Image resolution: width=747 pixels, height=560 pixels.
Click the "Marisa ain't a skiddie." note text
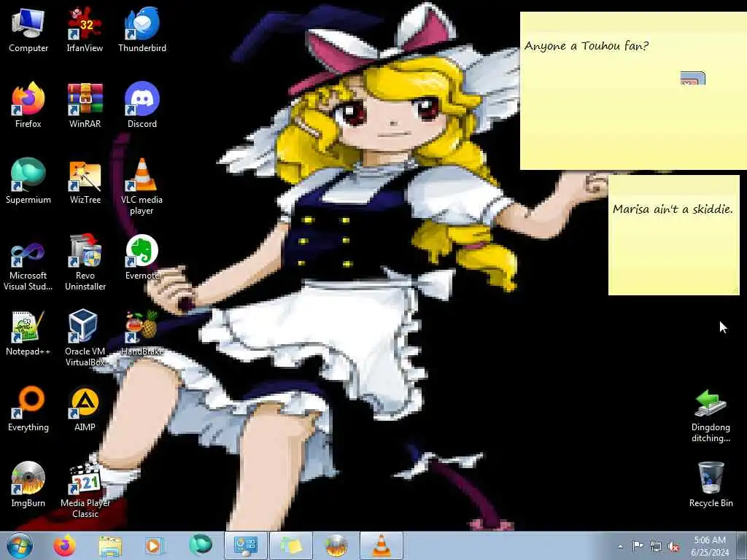[x=673, y=209]
